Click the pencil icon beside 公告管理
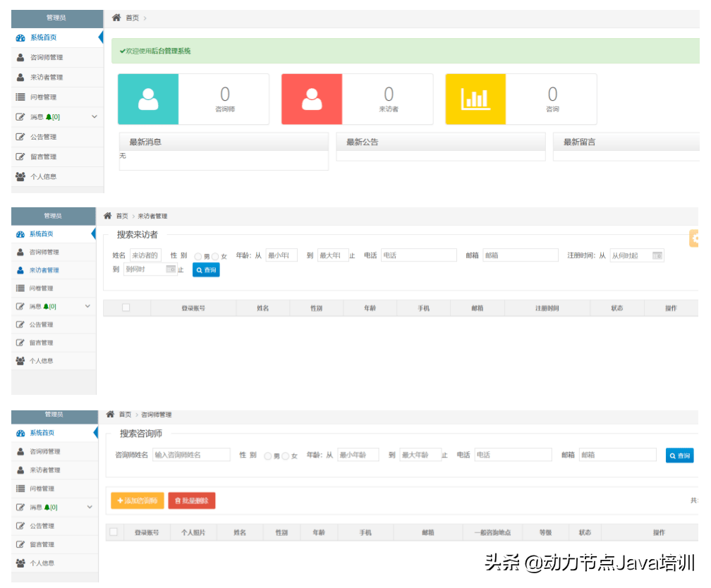 [20, 137]
